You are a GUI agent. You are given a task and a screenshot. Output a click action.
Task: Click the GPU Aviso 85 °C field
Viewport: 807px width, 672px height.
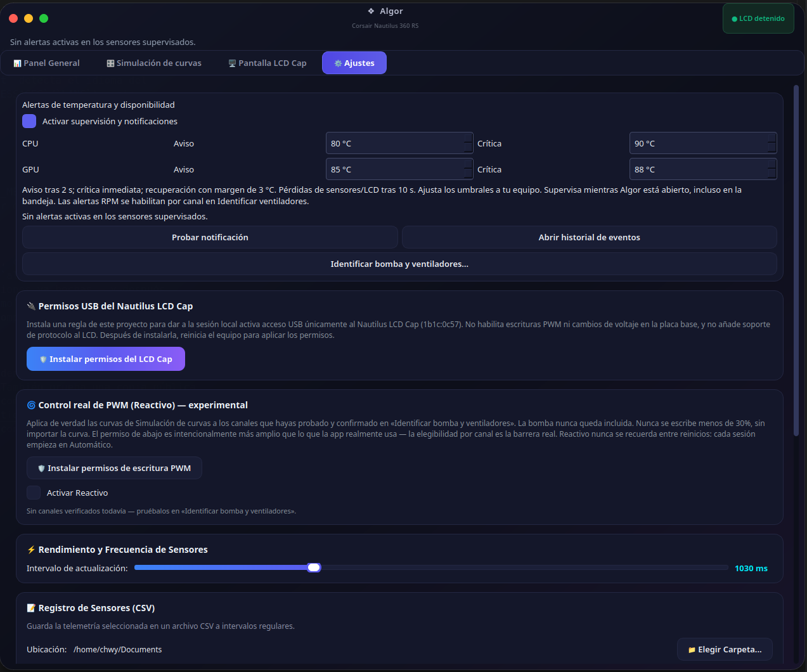point(399,169)
